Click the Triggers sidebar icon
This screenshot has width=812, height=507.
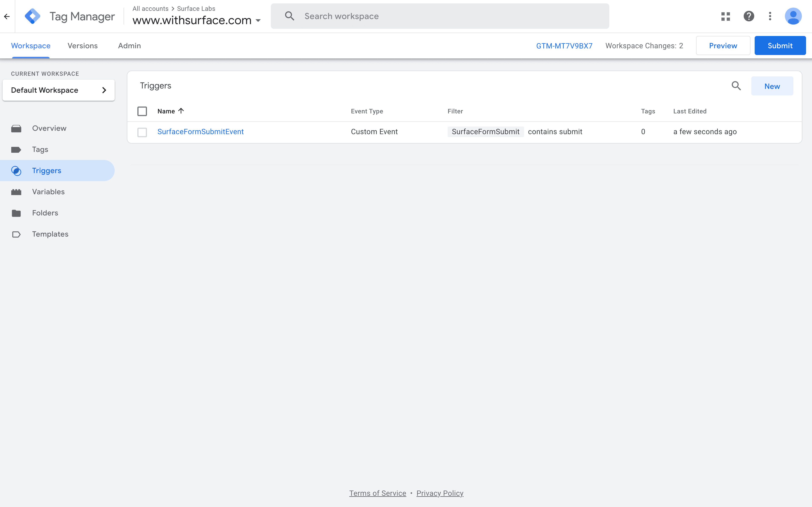coord(16,171)
